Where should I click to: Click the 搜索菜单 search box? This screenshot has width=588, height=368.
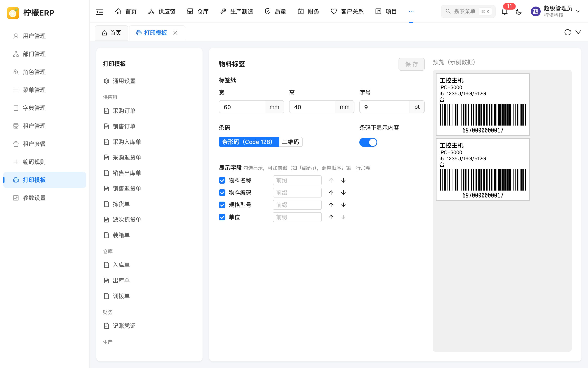pos(468,11)
